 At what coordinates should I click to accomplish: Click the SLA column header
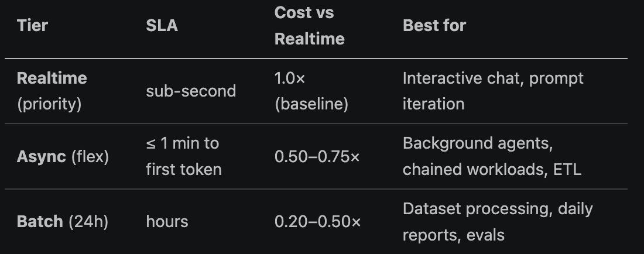tap(162, 26)
